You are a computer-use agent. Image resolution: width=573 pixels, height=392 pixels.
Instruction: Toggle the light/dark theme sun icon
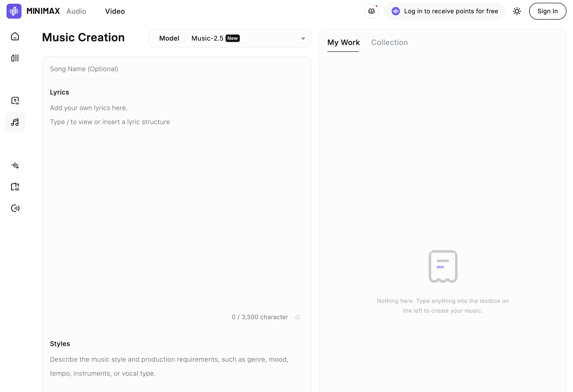[x=517, y=11]
